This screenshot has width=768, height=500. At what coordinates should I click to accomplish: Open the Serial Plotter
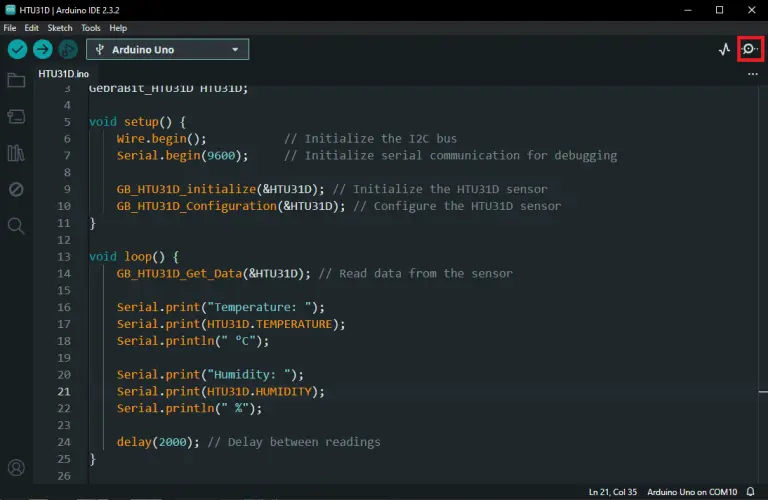[x=724, y=49]
